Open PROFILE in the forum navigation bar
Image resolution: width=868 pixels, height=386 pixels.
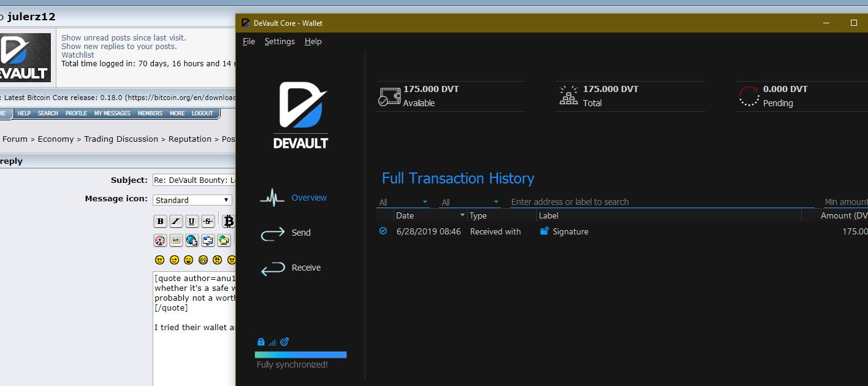coord(76,114)
